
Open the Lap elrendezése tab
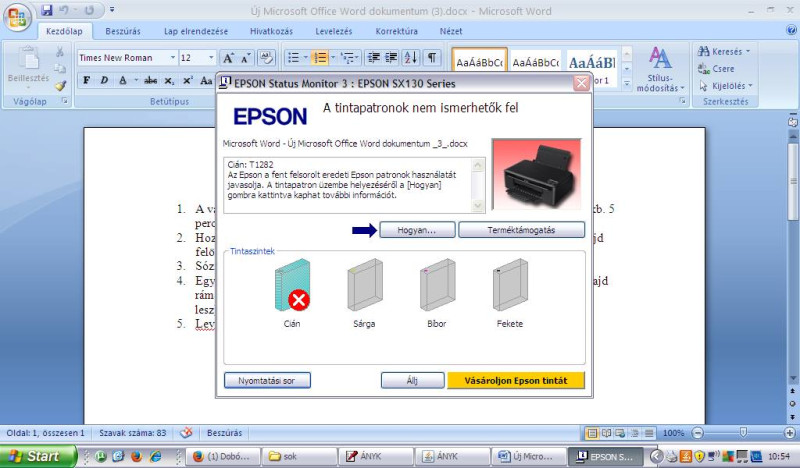[x=196, y=31]
